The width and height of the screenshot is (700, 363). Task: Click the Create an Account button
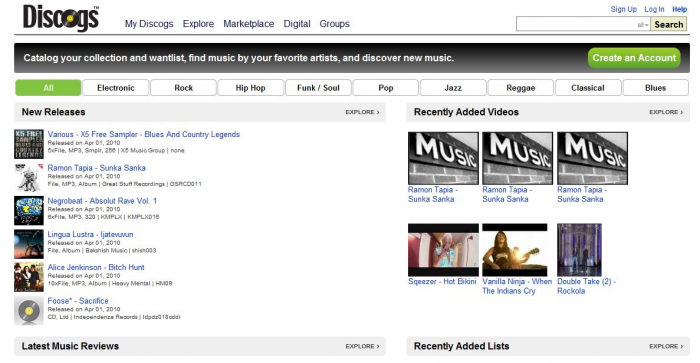point(634,58)
